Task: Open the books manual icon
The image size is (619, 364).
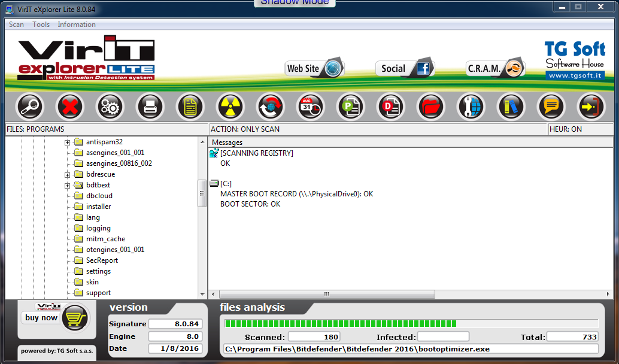Action: click(511, 107)
